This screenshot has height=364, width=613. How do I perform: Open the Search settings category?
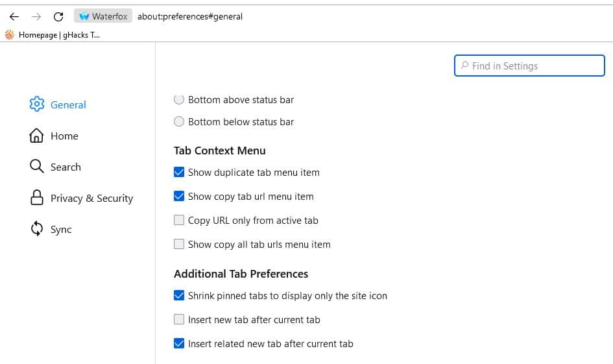point(56,167)
